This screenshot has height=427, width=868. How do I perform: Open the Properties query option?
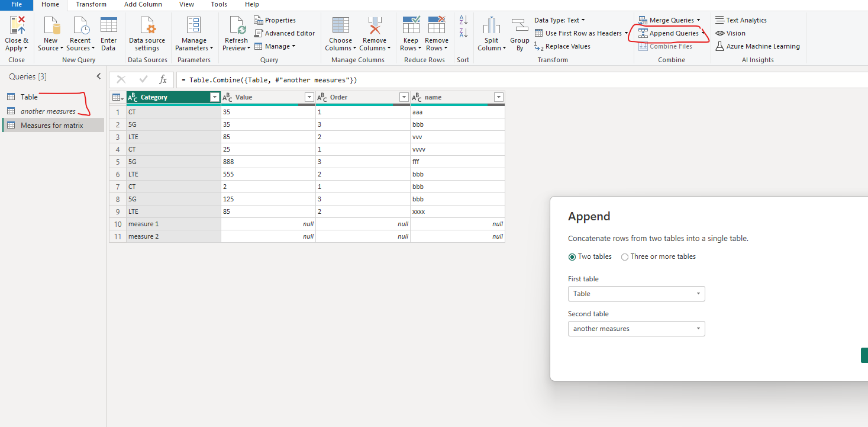tap(275, 20)
